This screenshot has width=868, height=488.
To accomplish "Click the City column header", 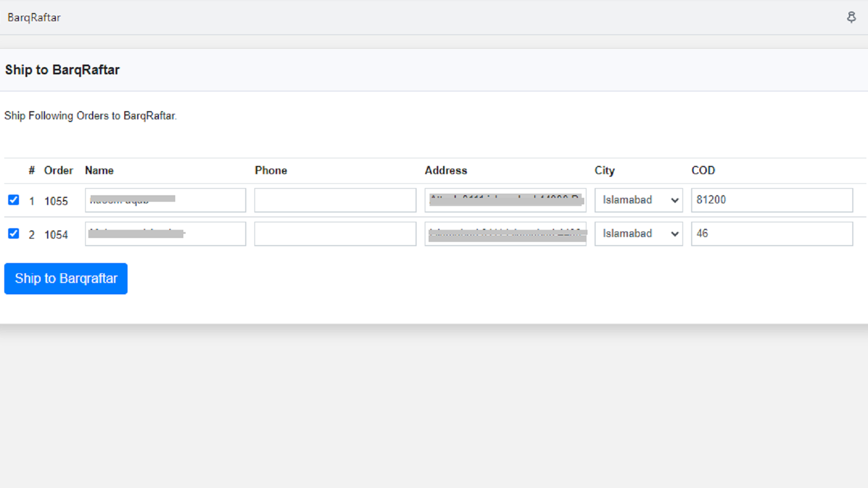I will 604,171.
